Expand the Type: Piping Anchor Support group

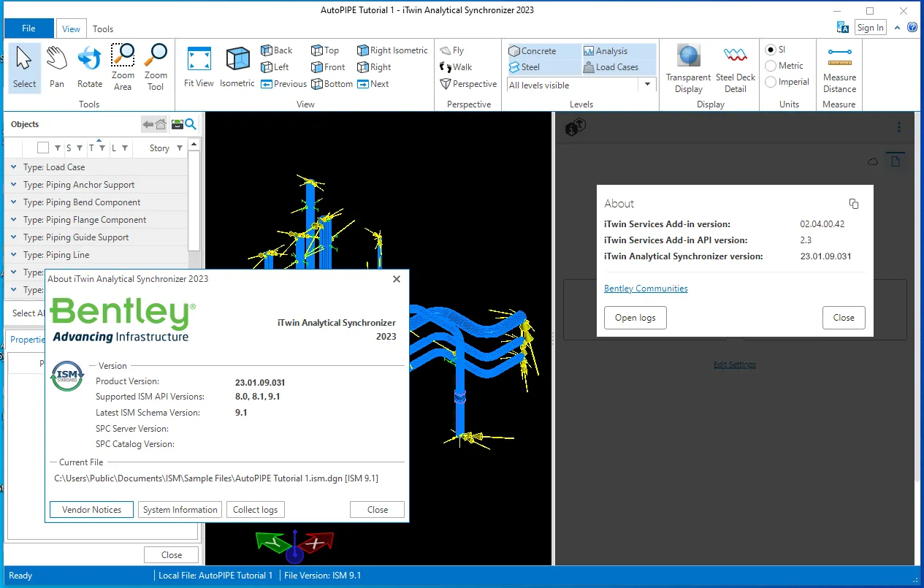14,184
